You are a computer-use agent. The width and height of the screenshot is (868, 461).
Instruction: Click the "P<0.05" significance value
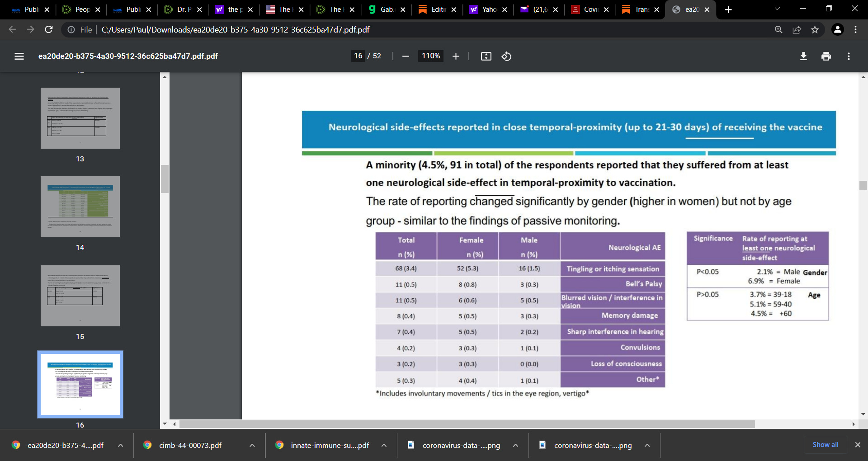tap(708, 272)
